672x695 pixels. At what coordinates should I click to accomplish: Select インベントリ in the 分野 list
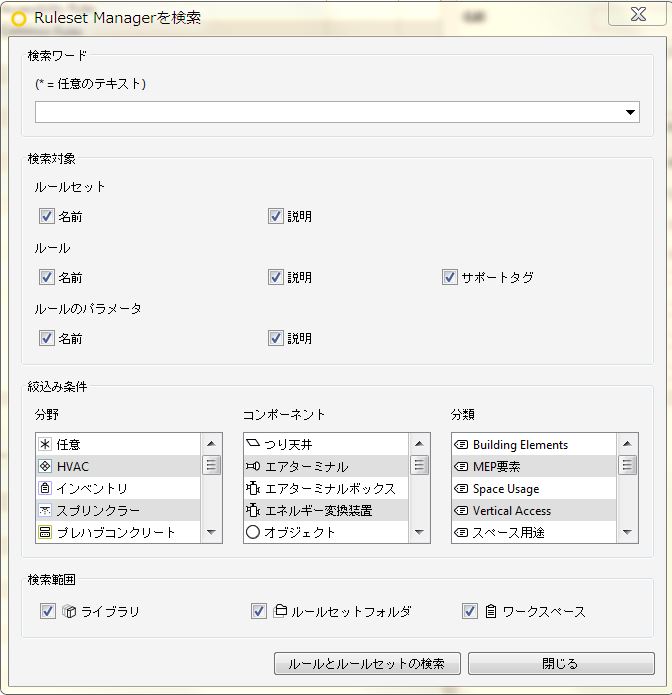coord(118,488)
